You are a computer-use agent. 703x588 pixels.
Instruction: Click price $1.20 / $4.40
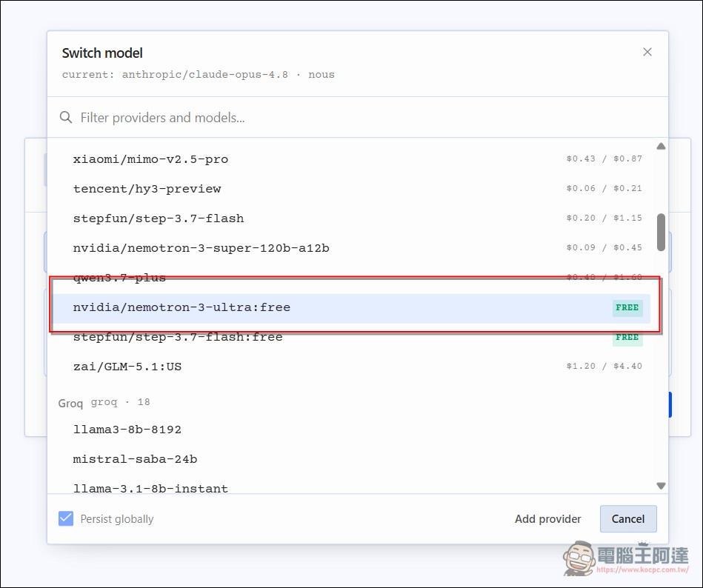point(604,366)
